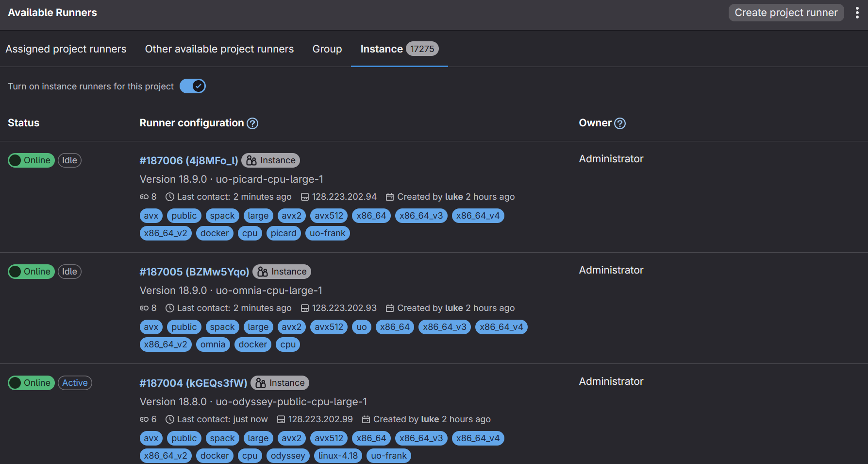Click the calendar icon for runner #187004
The height and width of the screenshot is (464, 868).
tap(366, 419)
